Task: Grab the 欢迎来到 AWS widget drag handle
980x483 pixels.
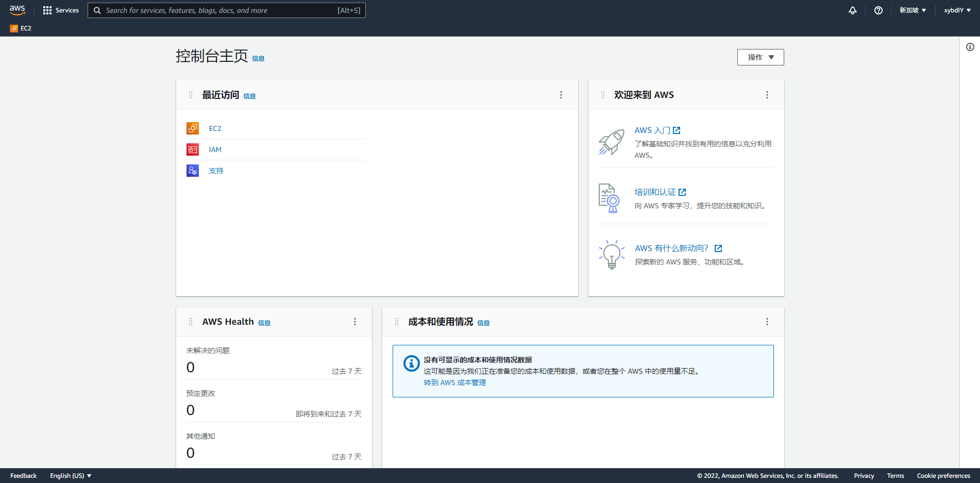Action: click(x=603, y=95)
